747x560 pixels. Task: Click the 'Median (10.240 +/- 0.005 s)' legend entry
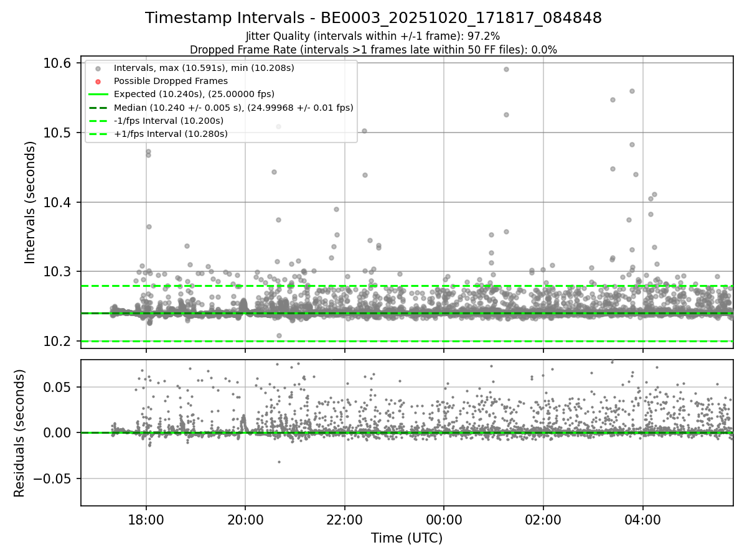(233, 108)
